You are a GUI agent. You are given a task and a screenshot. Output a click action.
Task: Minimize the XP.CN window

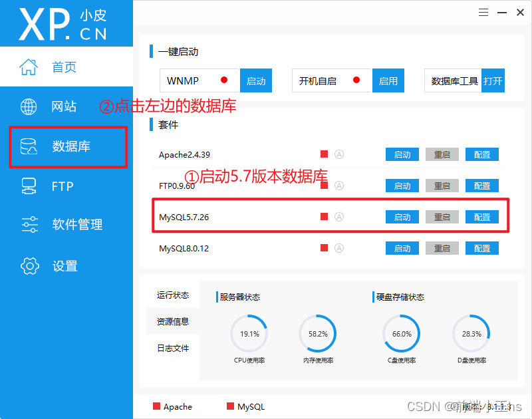click(x=502, y=13)
